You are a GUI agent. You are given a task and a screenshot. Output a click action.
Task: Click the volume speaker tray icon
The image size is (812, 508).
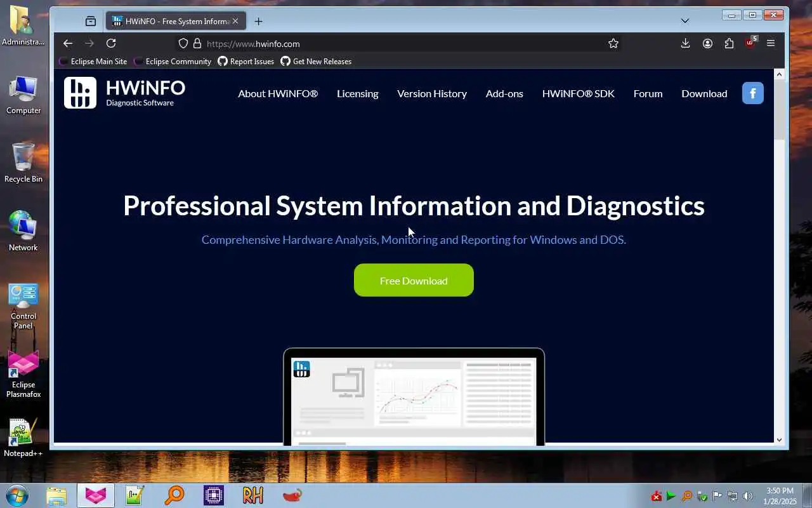(748, 496)
